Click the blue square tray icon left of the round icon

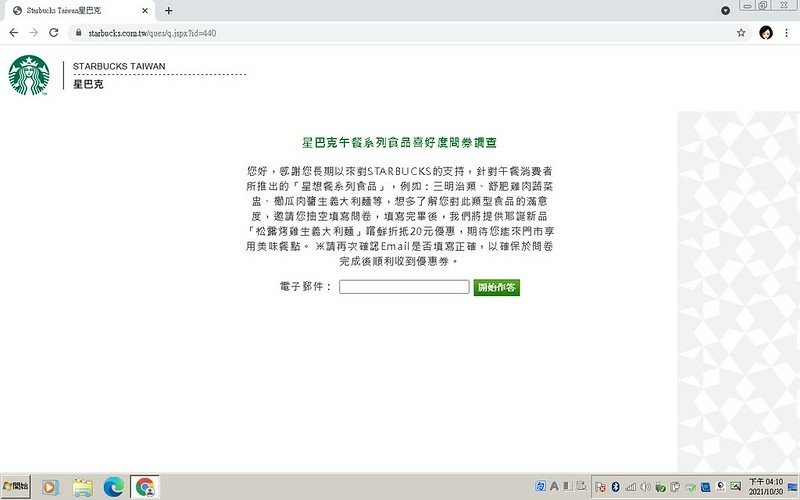point(706,487)
